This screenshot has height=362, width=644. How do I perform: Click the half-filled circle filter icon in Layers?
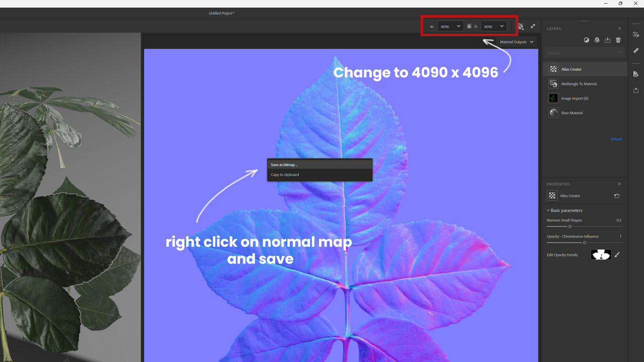point(586,40)
